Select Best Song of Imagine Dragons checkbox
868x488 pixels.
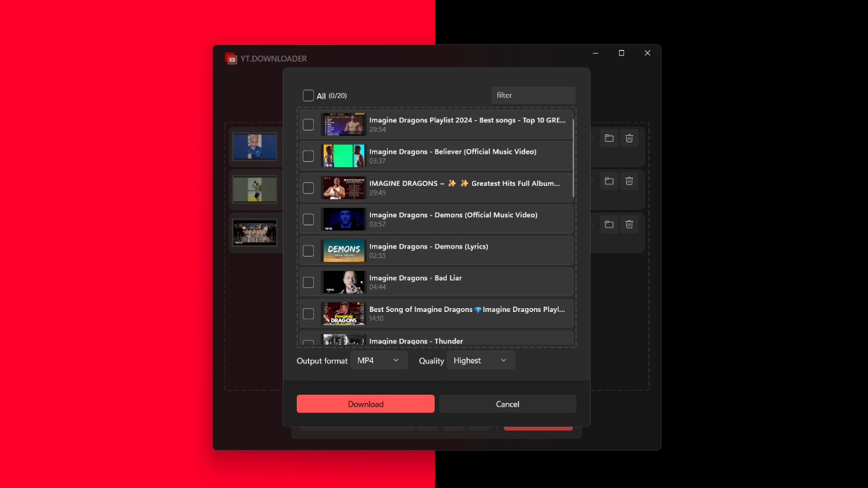click(308, 314)
